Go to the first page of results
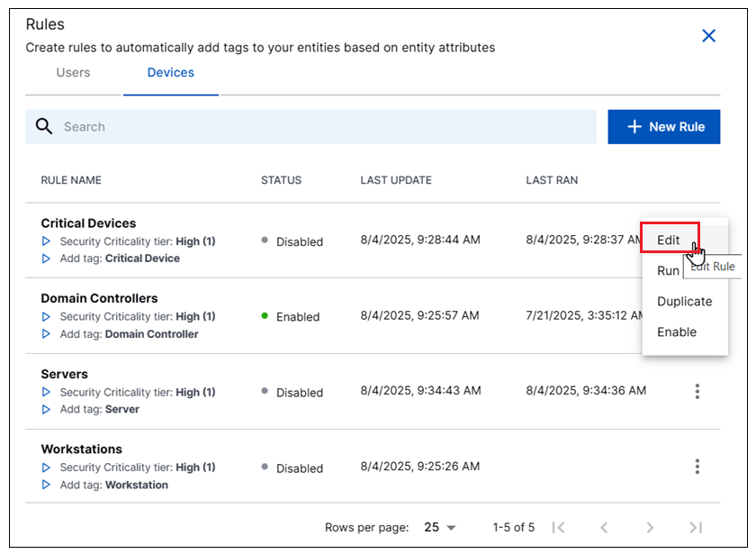Viewport: 756px width, 554px height. tap(558, 527)
